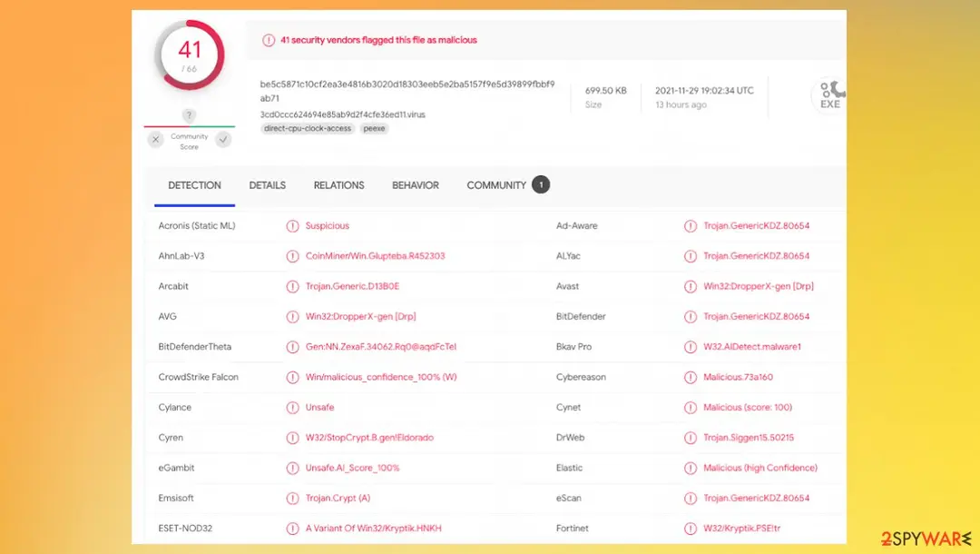Click the 2021-11-29 19:02:34 UTC timestamp
Image resolution: width=980 pixels, height=554 pixels.
click(704, 91)
